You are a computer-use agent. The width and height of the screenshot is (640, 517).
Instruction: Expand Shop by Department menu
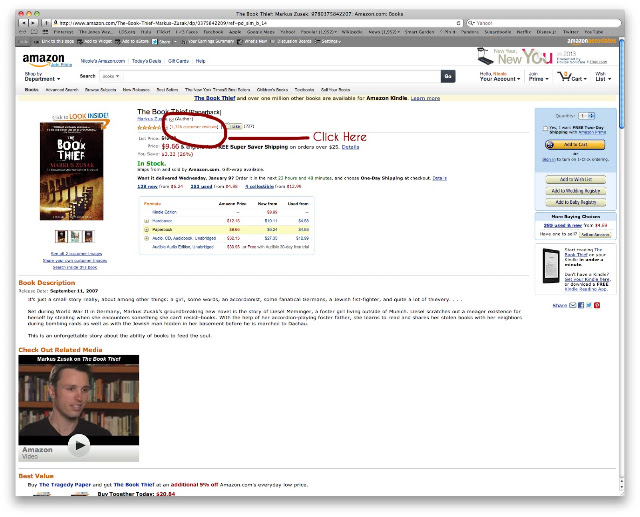(42, 76)
